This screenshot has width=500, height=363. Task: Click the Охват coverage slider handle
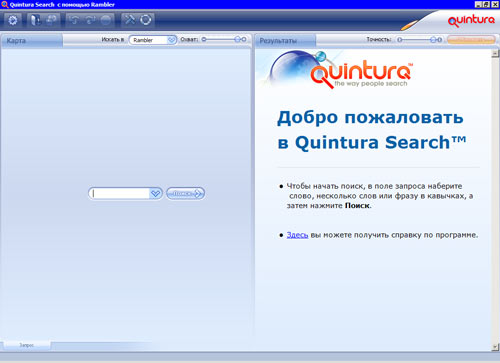237,39
